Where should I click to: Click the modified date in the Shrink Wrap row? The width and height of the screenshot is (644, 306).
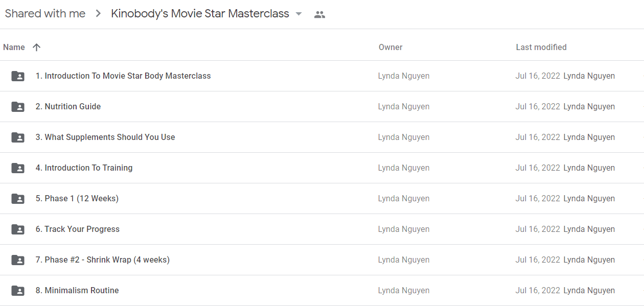point(538,260)
